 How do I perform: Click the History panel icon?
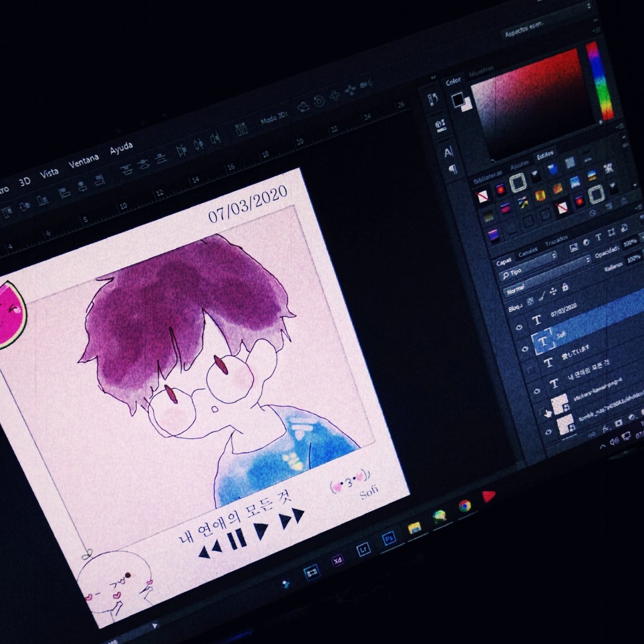tap(433, 99)
